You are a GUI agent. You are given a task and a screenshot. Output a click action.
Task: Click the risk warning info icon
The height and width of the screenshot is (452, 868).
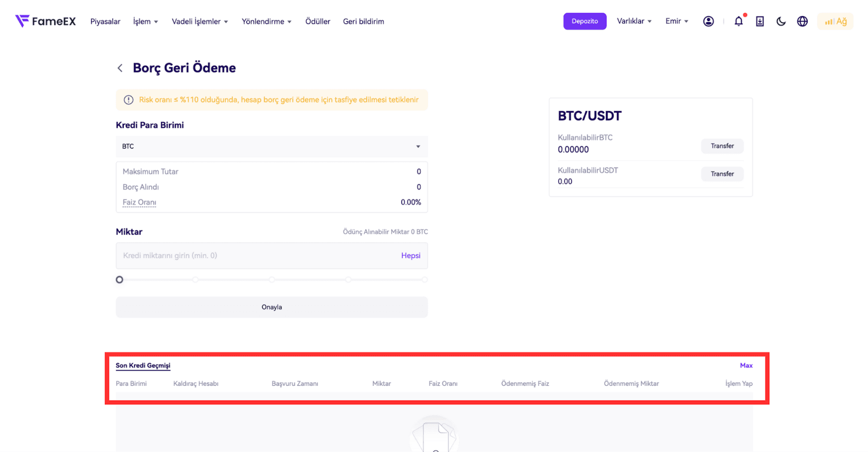point(129,100)
